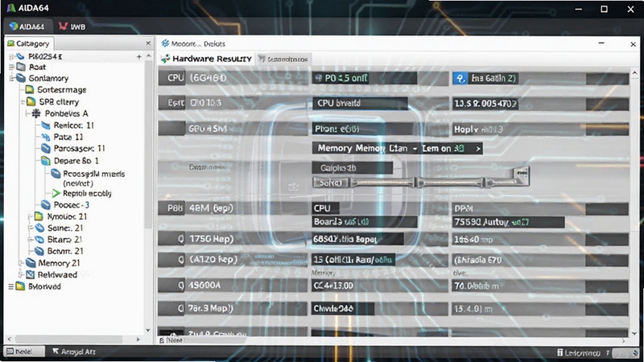This screenshot has width=644, height=362.
Task: Click the Poosec - 3 item icon
Action: click(x=46, y=204)
